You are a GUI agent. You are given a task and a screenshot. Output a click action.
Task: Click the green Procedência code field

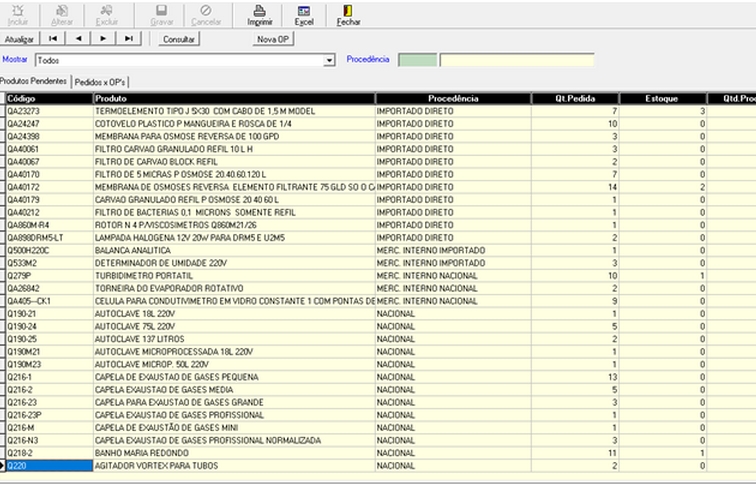point(418,60)
